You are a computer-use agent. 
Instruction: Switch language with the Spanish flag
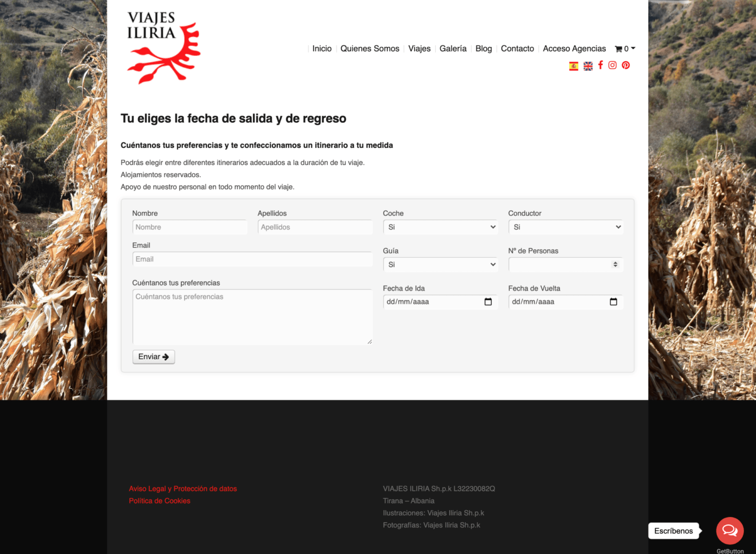[574, 66]
